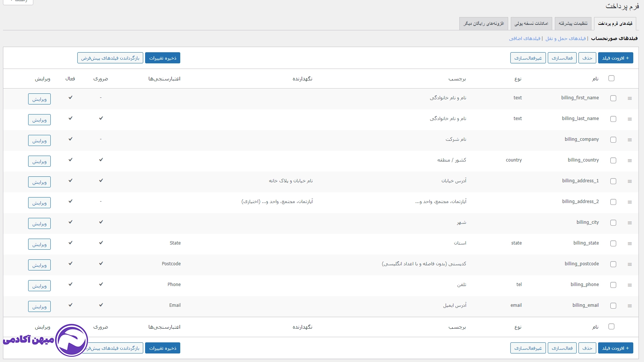644x362 pixels.
Task: Switch to the تنظیمات پیشرفته tab
Action: tap(573, 23)
